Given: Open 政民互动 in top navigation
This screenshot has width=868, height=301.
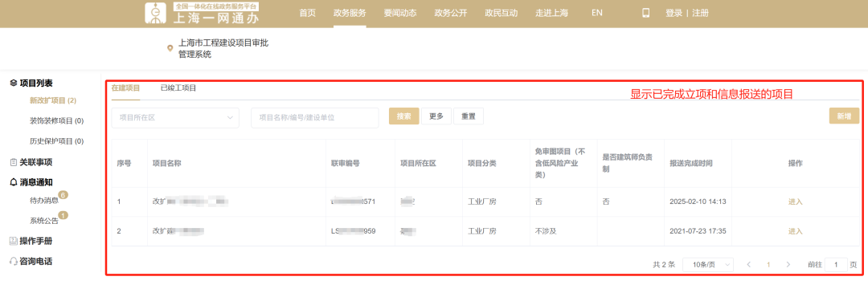Looking at the screenshot, I should [501, 13].
